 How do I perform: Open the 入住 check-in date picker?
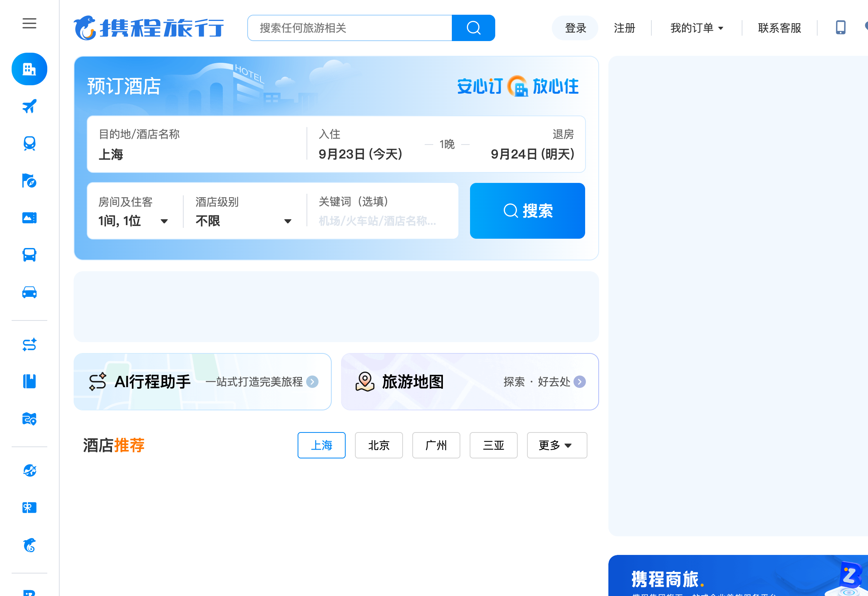(361, 144)
